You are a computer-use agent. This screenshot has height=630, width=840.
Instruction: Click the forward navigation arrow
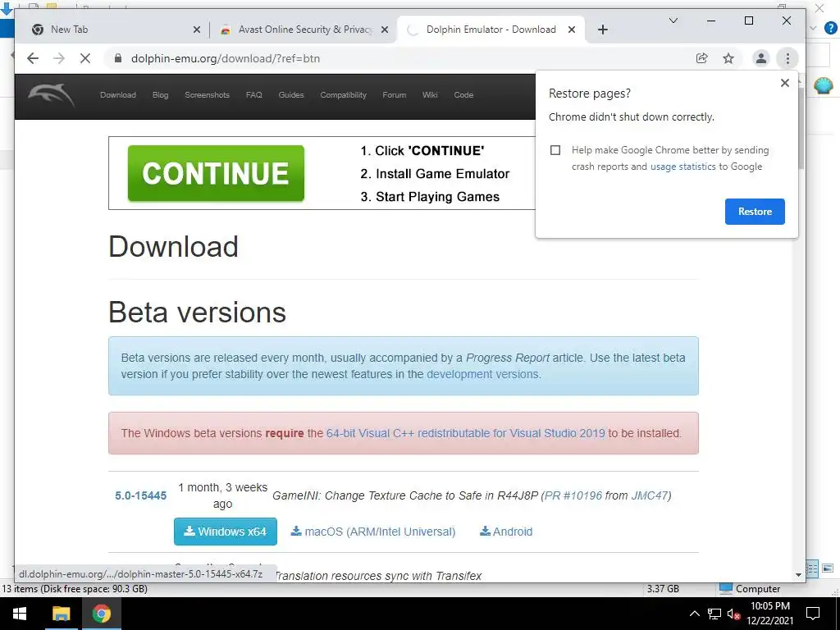tap(59, 58)
